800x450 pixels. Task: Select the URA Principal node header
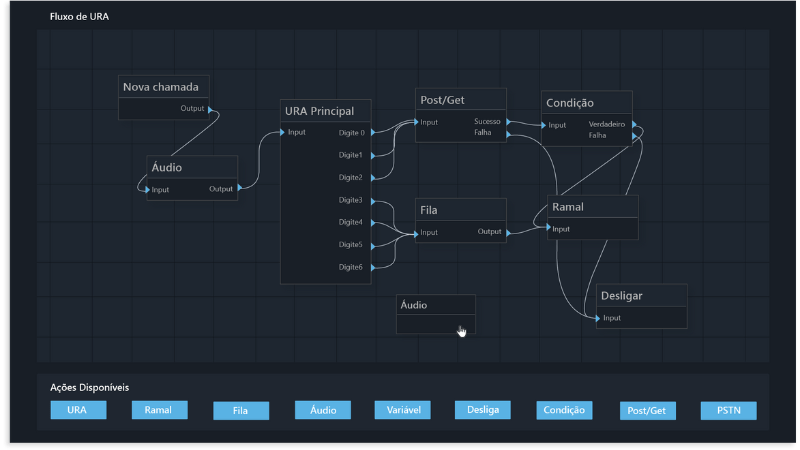pyautogui.click(x=326, y=111)
